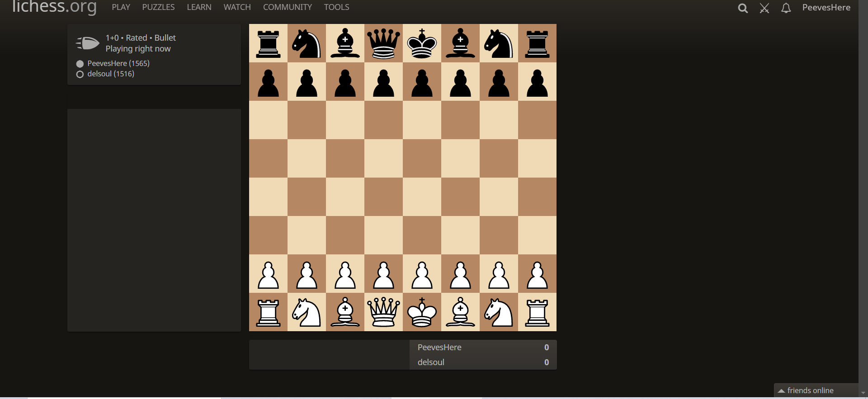
Task: Click the page scrollbar down arrow
Action: [x=863, y=393]
